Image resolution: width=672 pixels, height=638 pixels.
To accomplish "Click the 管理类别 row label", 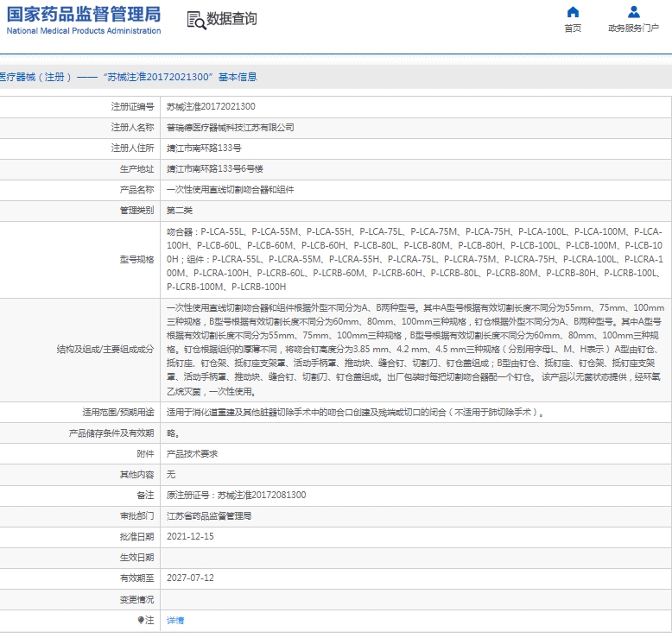I will [136, 211].
